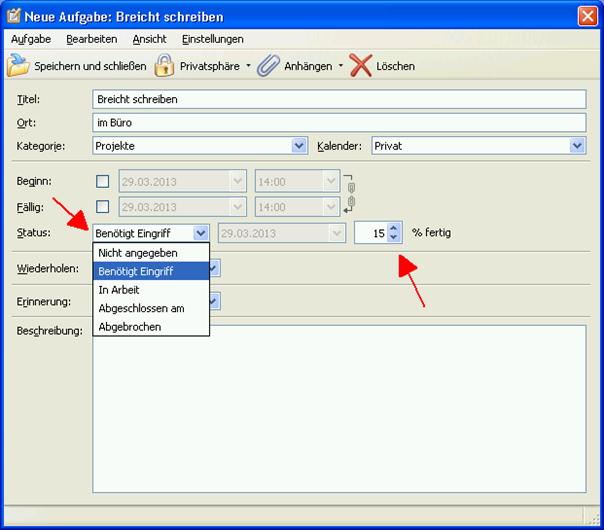Open the Fällig time 14:00 dropdown
The height and width of the screenshot is (530, 604).
(331, 207)
